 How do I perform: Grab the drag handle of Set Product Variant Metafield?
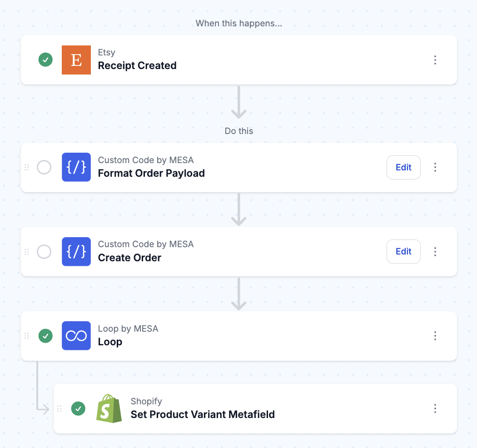[x=60, y=408]
